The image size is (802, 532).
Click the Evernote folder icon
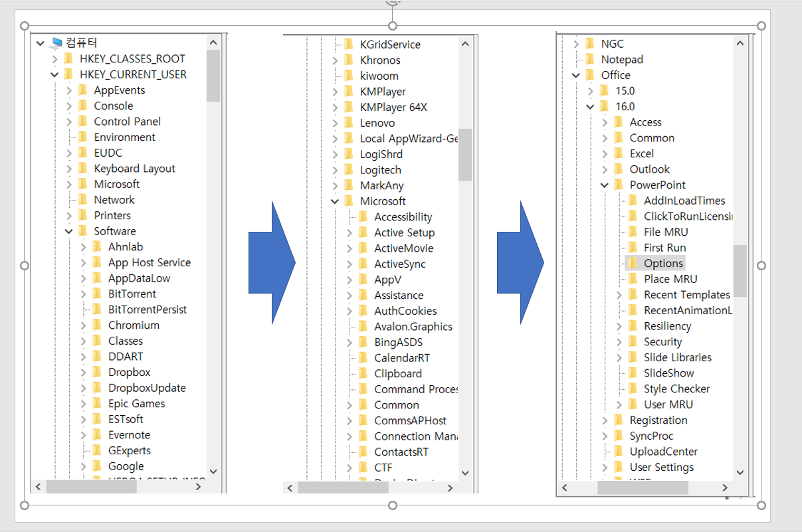coord(97,434)
